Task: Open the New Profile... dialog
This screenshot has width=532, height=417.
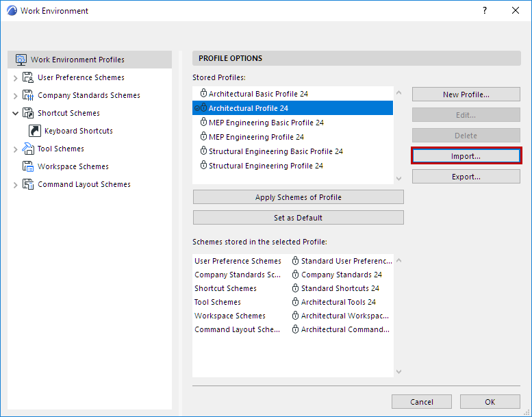Action: (x=466, y=94)
